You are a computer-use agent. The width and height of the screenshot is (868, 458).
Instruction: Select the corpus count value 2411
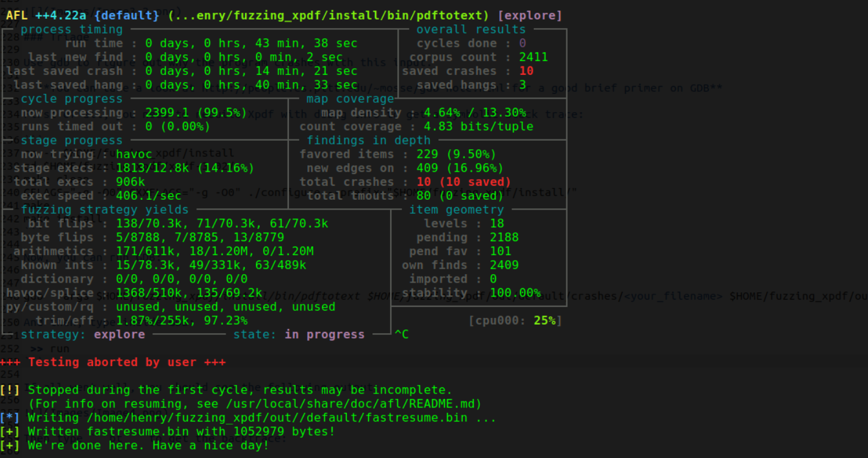click(x=533, y=57)
